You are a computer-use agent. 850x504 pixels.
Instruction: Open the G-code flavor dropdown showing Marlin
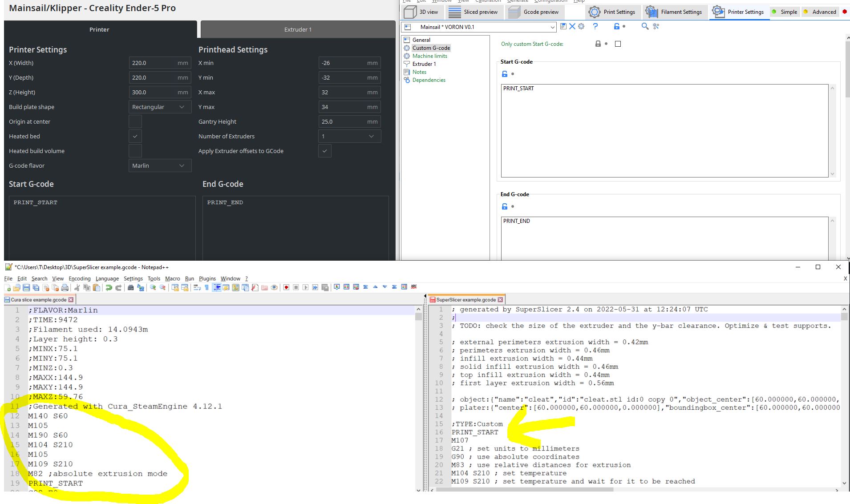(x=159, y=165)
